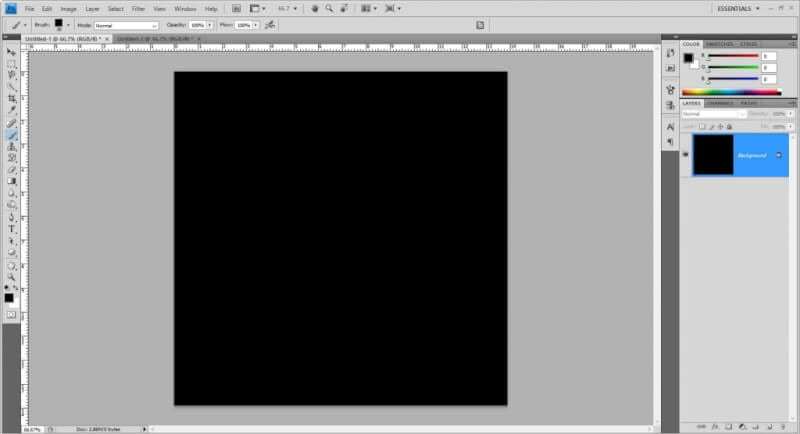Open the Tool Preset picker dropdown

pos(25,25)
